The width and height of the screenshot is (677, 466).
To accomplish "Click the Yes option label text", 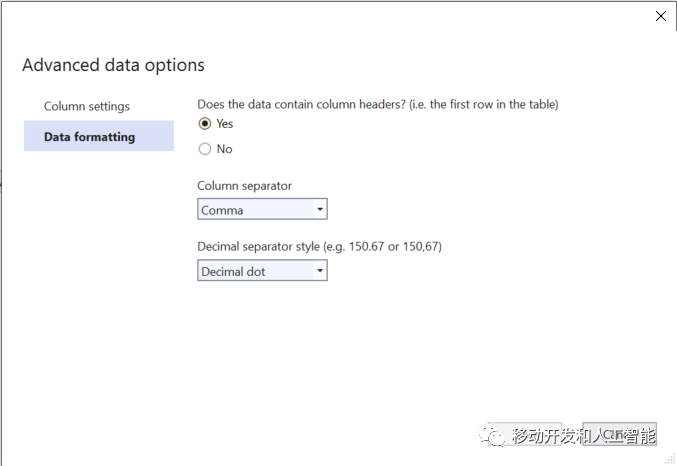I will pos(225,123).
